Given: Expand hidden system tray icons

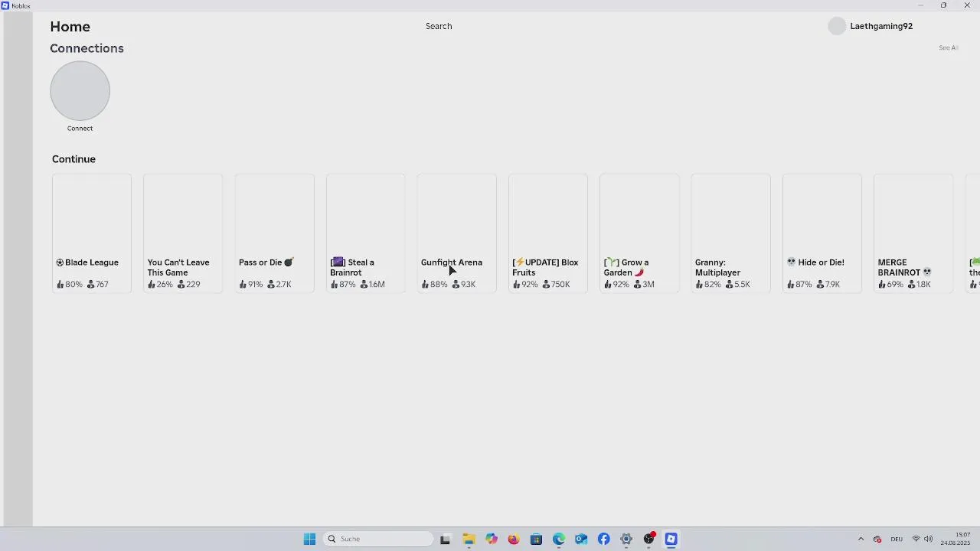Looking at the screenshot, I should point(861,539).
